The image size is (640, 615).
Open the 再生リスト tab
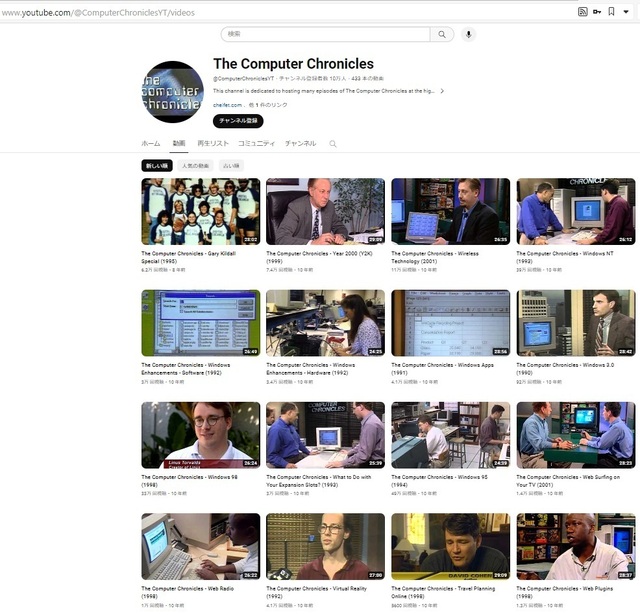click(213, 143)
